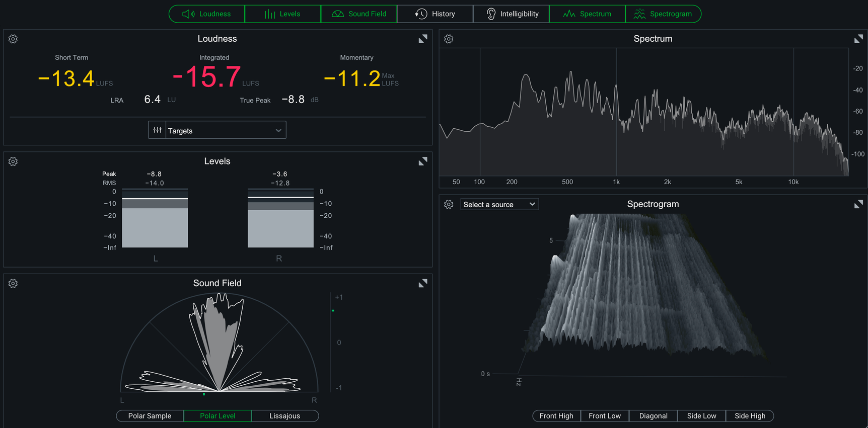Select Lissajous mode

coord(285,416)
